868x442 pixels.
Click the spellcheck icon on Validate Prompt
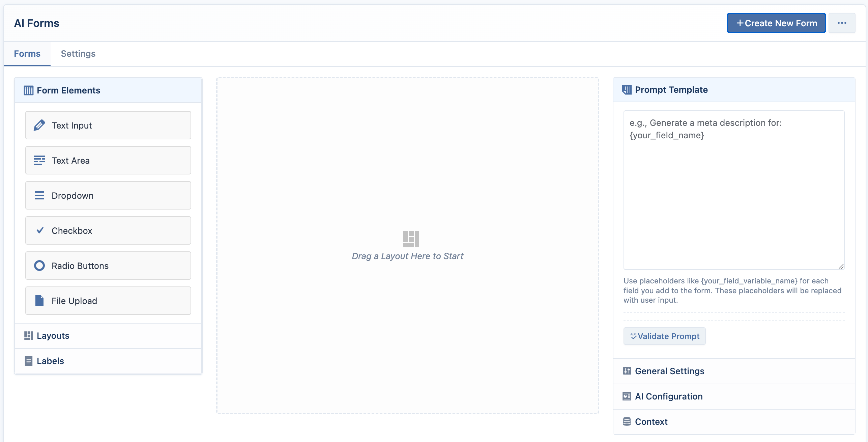633,336
